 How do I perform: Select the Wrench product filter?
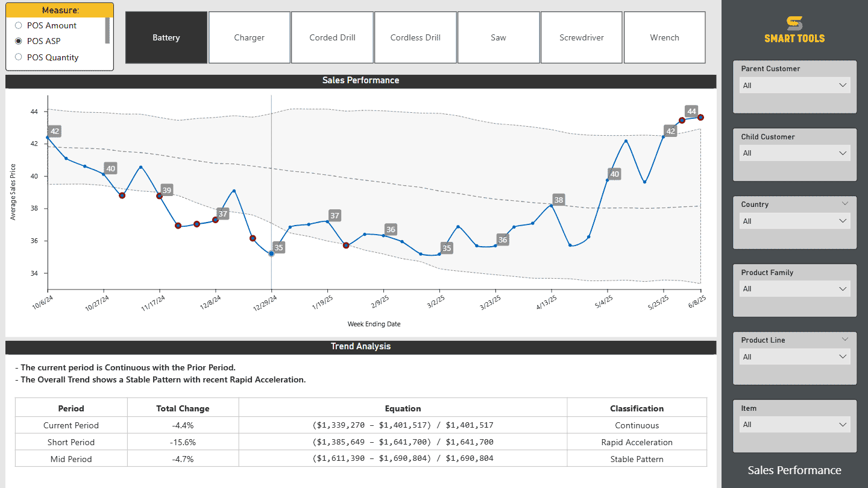pyautogui.click(x=664, y=37)
